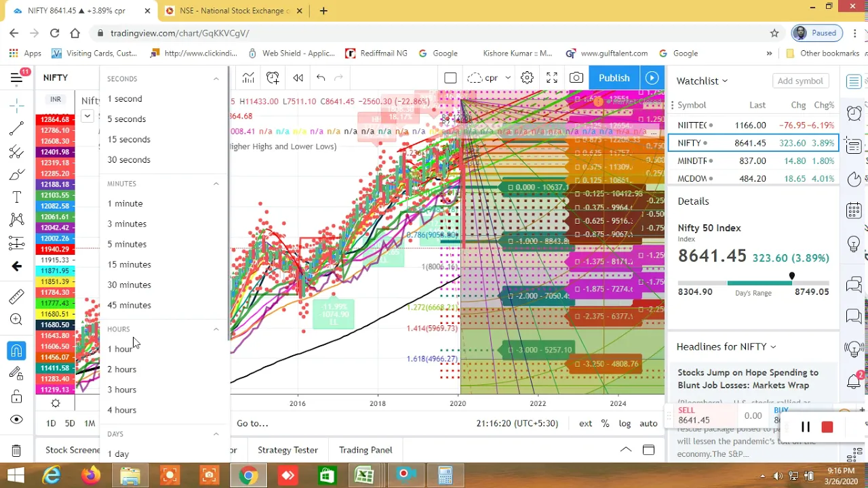Toggle stay-in-drawing-mode pencil lock
The height and width of the screenshot is (488, 868).
(x=17, y=373)
